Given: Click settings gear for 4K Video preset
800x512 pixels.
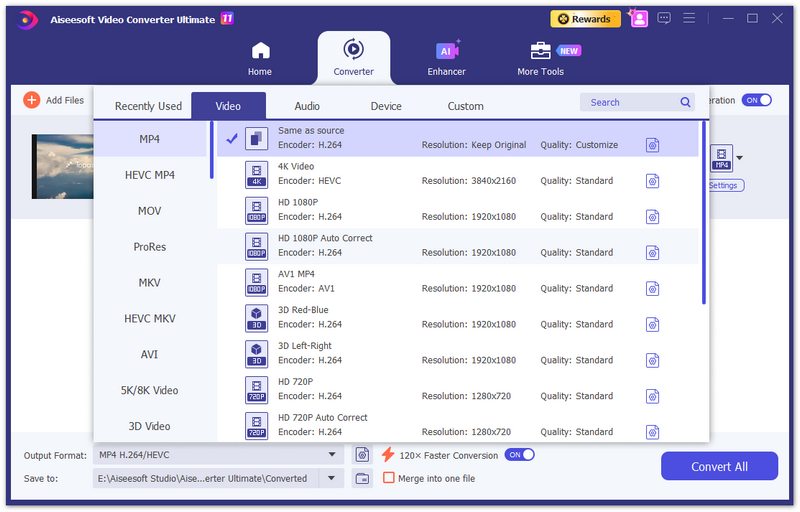Looking at the screenshot, I should (652, 181).
